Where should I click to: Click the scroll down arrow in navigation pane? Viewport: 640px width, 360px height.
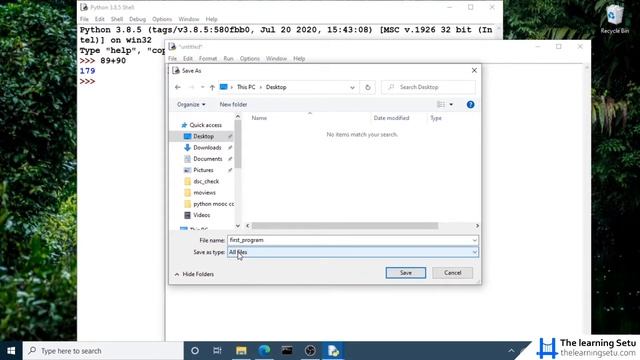click(x=238, y=226)
